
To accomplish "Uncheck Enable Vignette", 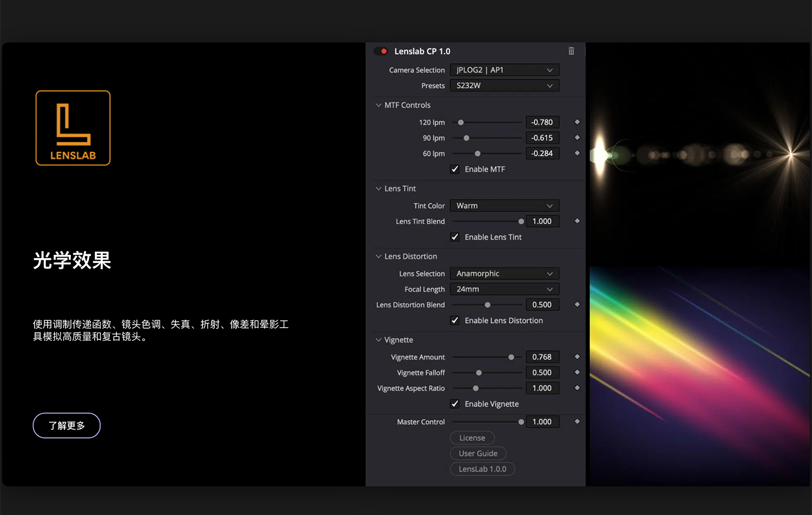I will (x=454, y=404).
